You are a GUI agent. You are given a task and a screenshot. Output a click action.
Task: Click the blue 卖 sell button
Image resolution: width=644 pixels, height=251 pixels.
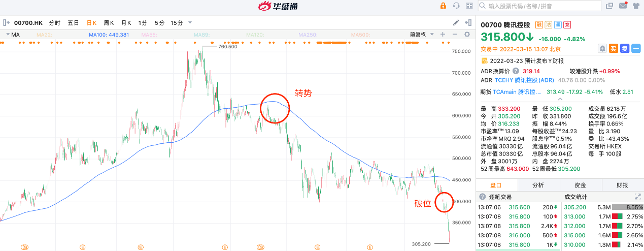click(x=625, y=48)
